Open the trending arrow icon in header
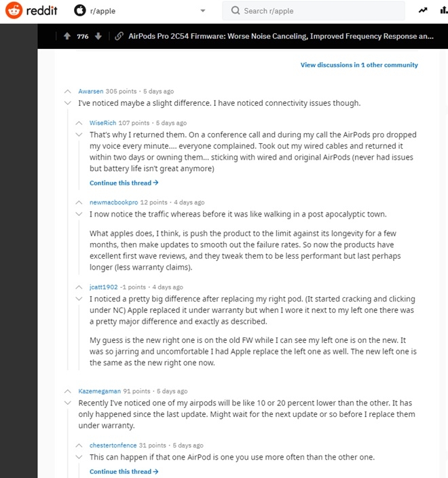448x478 pixels. coord(423,11)
